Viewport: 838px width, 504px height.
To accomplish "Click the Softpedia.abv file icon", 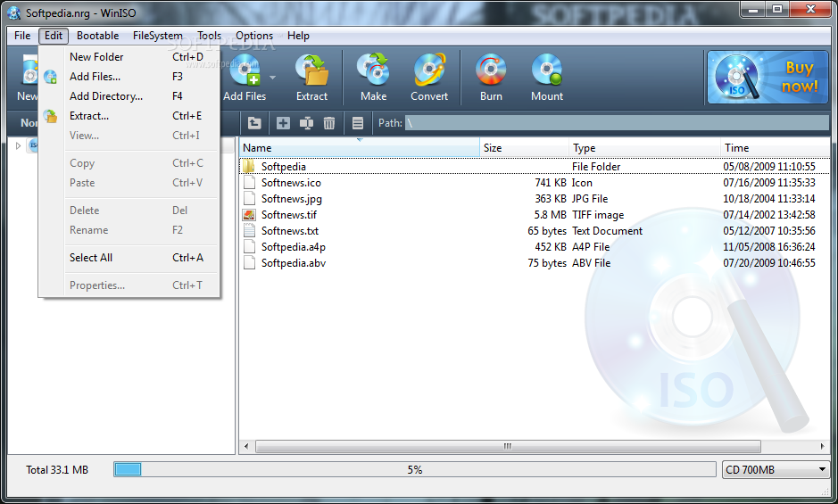I will pos(249,263).
